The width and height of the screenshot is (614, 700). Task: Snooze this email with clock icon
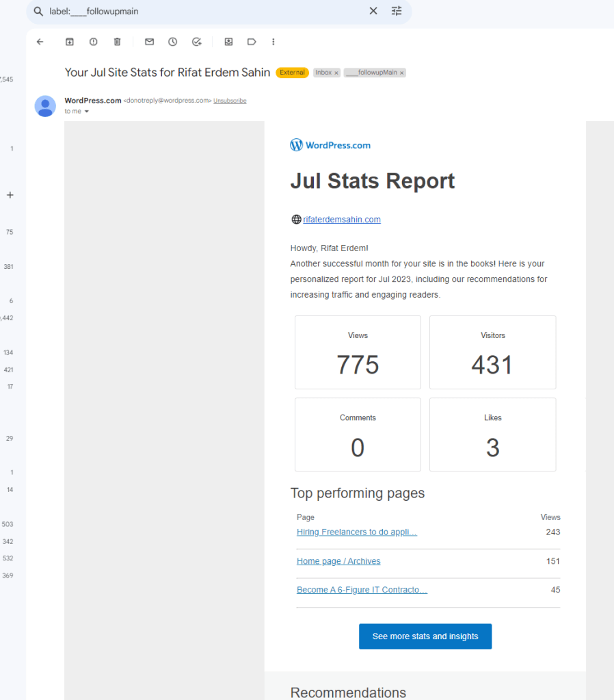[x=173, y=42]
